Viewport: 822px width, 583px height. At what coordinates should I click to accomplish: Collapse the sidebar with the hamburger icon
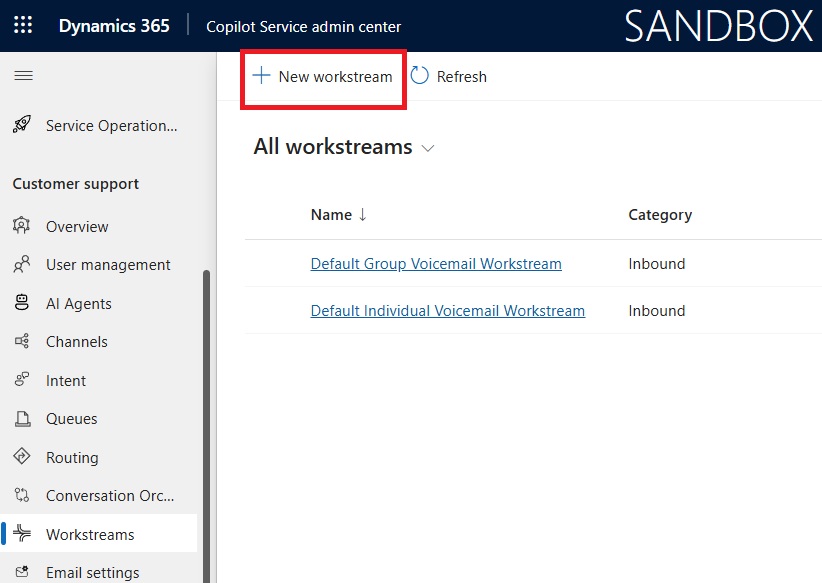pos(23,76)
